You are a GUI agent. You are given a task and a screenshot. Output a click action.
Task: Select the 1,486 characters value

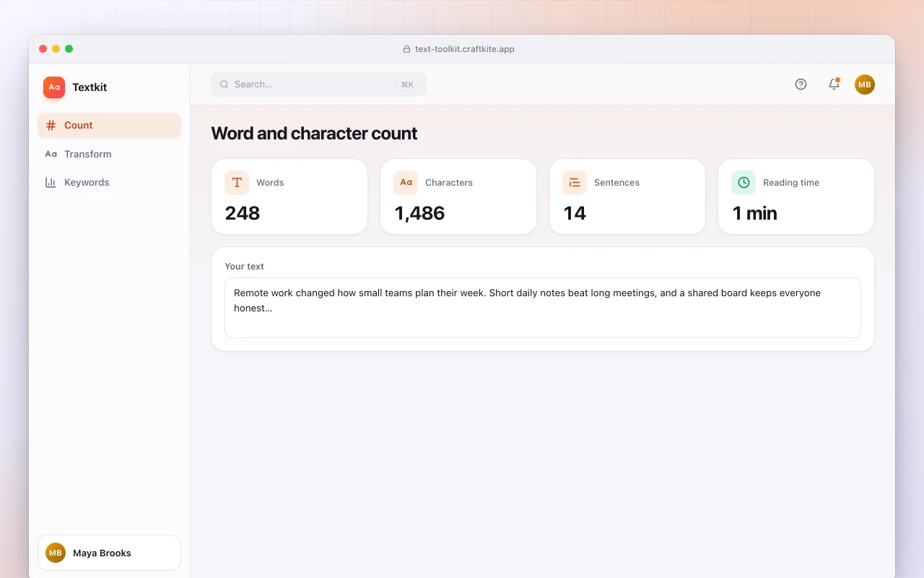pyautogui.click(x=419, y=213)
